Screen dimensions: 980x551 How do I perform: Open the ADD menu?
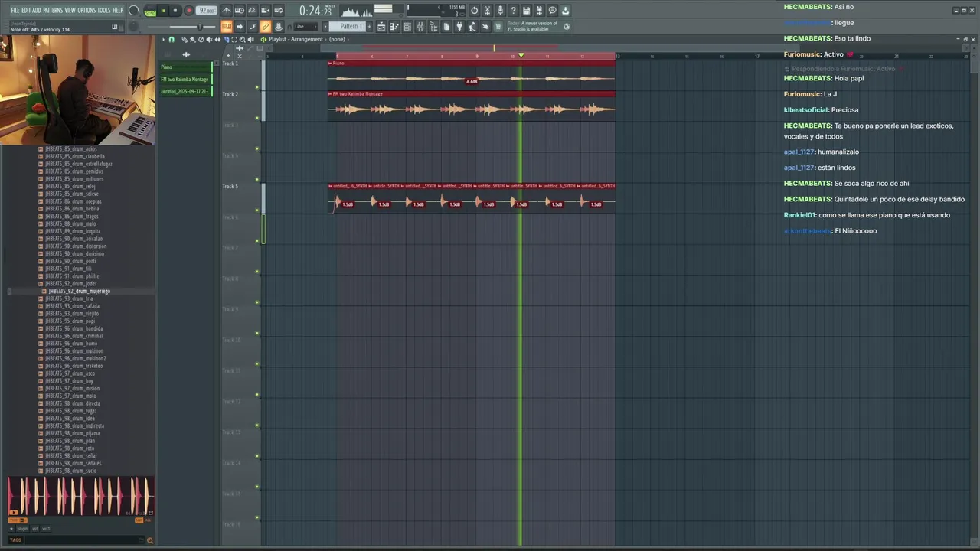click(36, 10)
